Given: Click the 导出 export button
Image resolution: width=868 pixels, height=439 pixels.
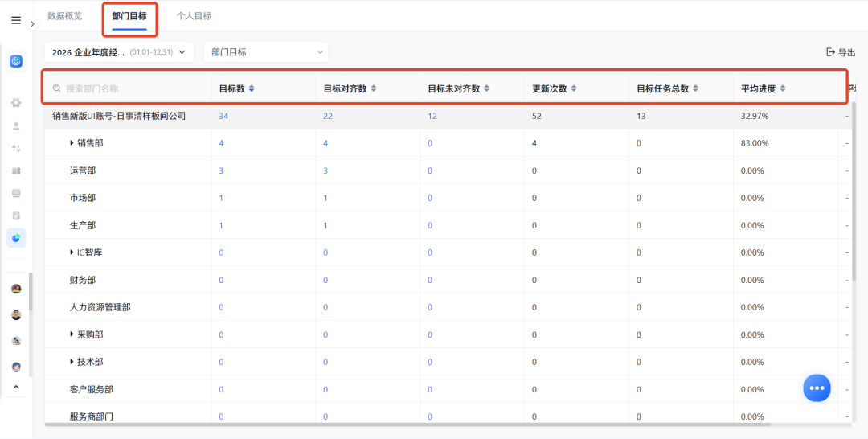Looking at the screenshot, I should [841, 52].
